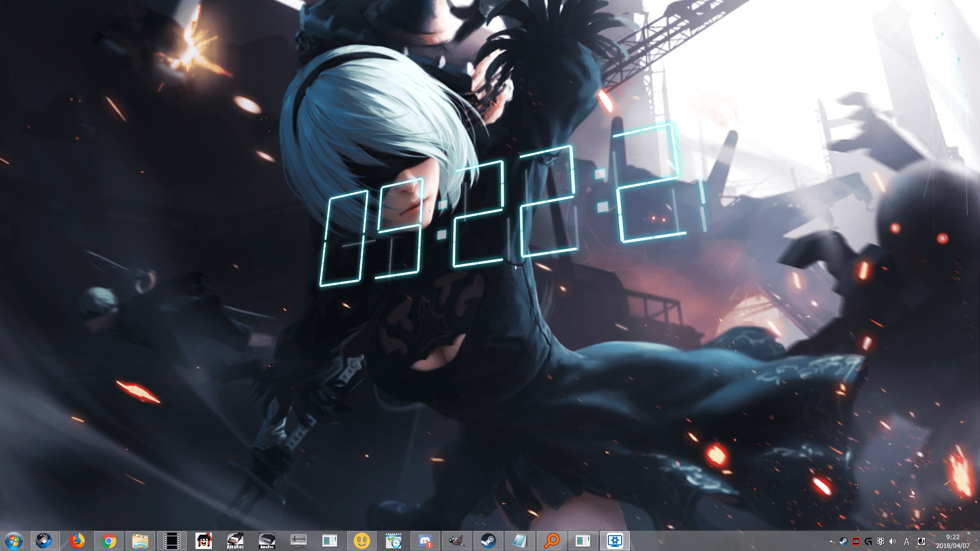Open the yellow smiley face app

362,541
